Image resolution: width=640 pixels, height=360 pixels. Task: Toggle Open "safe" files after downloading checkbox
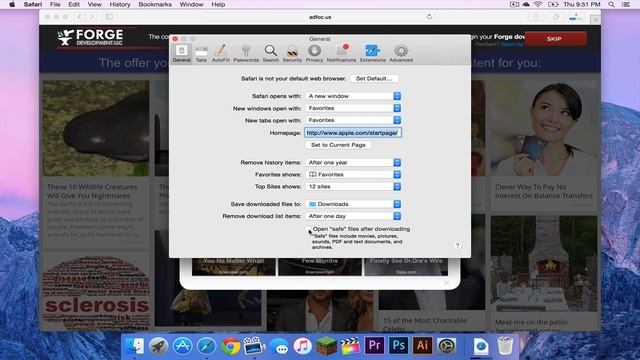click(x=309, y=229)
